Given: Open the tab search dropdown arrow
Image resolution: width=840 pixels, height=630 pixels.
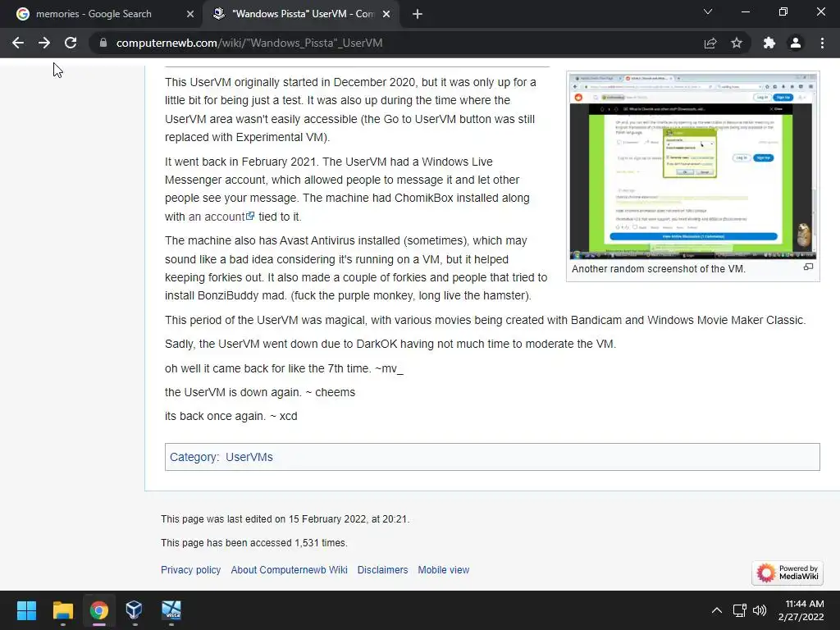Looking at the screenshot, I should [x=708, y=11].
